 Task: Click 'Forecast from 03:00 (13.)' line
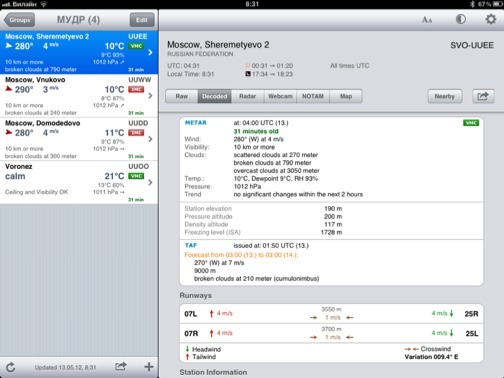241,255
